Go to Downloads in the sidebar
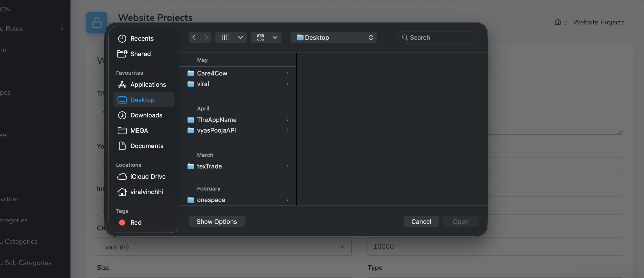Viewport: 644px width, 278px height. tap(146, 115)
